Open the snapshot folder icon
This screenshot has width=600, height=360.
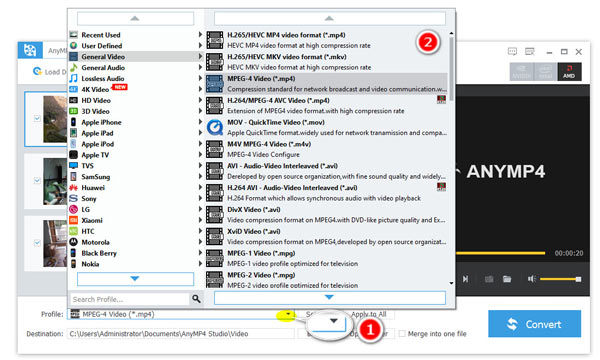[x=507, y=279]
